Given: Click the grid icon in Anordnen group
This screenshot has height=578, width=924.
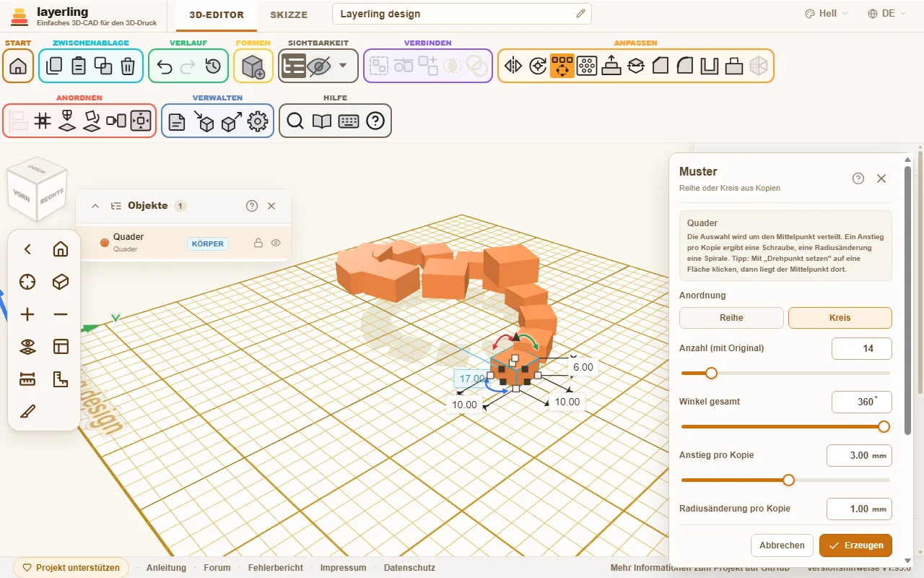Looking at the screenshot, I should tap(43, 121).
